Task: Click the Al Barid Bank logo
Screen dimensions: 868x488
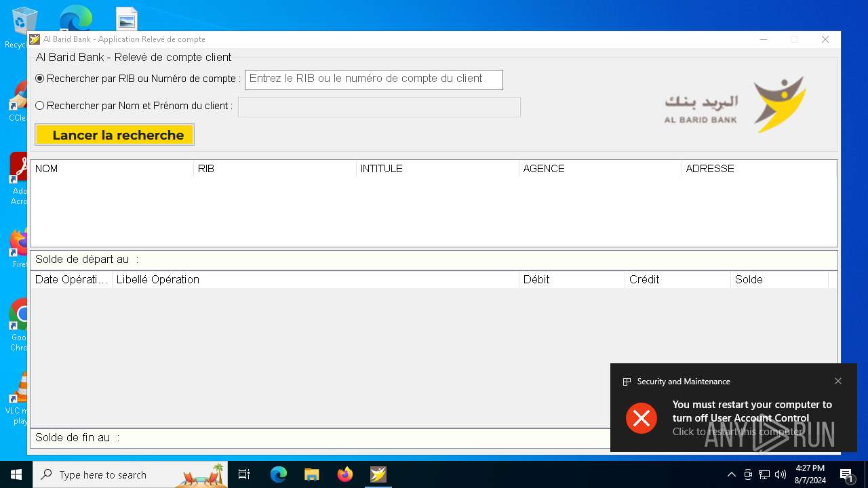Action: point(735,104)
